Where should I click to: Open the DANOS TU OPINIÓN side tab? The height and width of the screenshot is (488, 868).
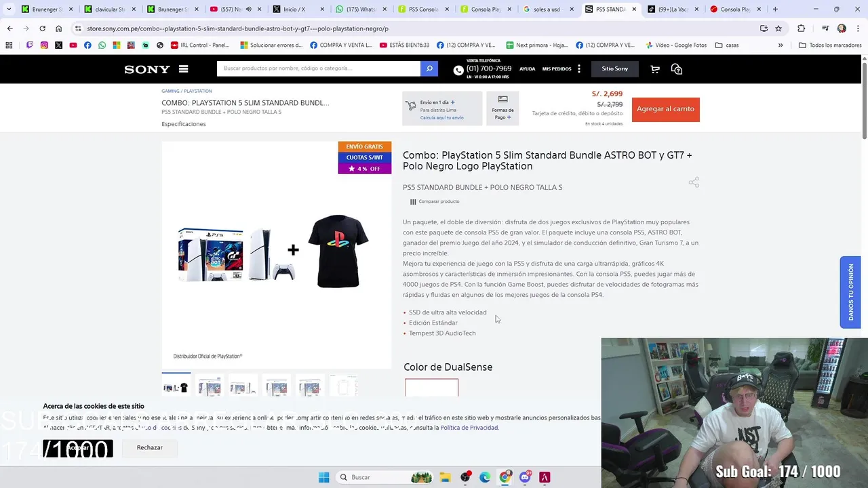click(x=850, y=292)
